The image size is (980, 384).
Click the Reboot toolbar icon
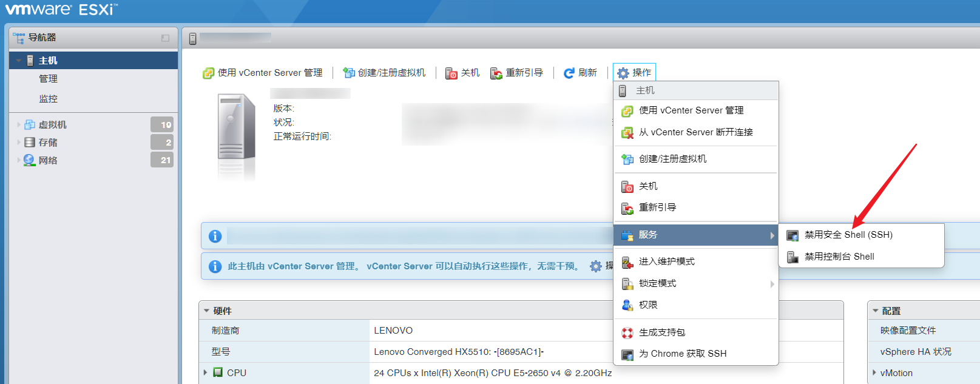(496, 73)
